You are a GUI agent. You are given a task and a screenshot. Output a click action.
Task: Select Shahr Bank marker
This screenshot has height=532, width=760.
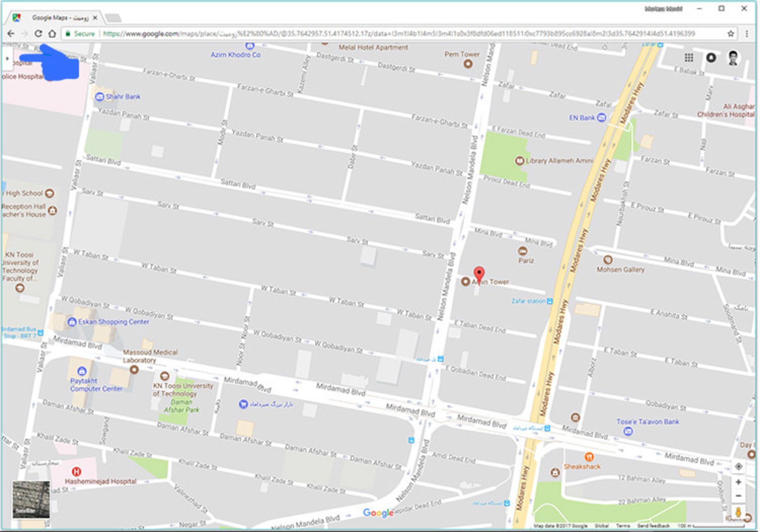point(100,97)
